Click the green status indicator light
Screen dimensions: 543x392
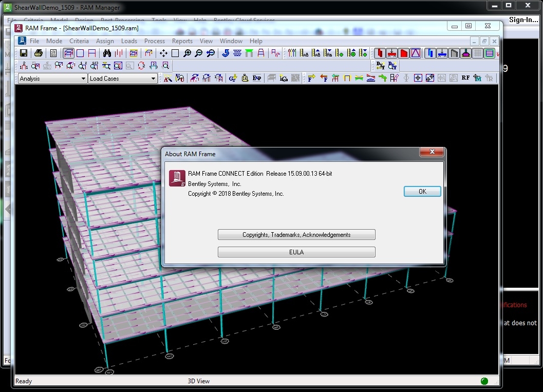tap(484, 381)
